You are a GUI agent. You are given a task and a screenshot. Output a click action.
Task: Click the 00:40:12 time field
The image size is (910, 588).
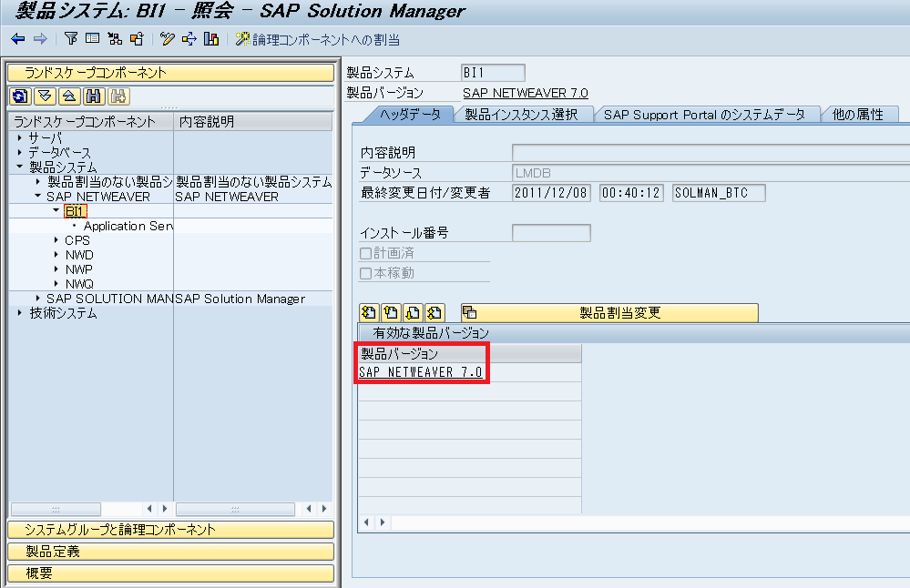[x=631, y=193]
